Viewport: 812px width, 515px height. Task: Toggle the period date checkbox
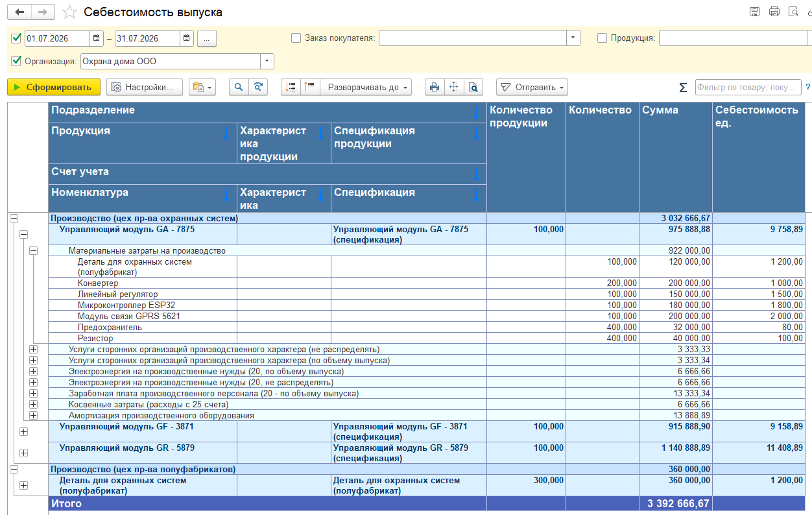pyautogui.click(x=17, y=38)
